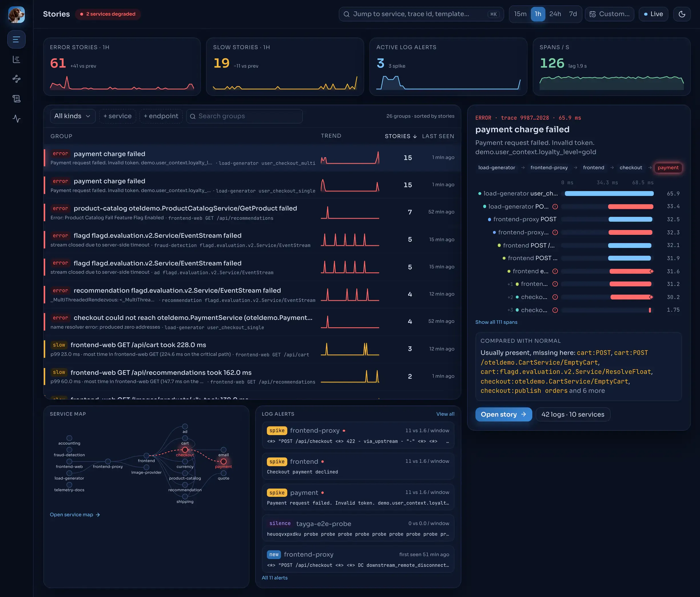Focus the Search groups field

click(244, 116)
